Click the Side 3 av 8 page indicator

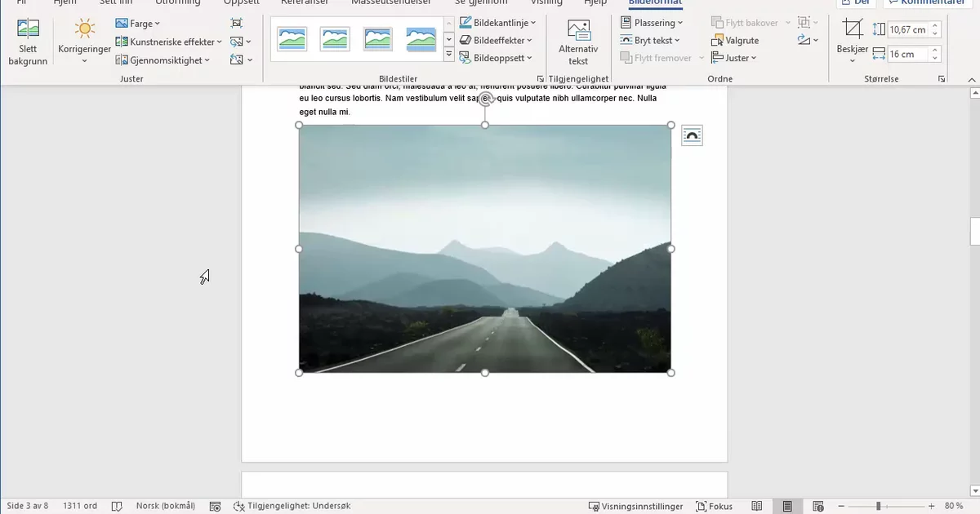tap(28, 506)
